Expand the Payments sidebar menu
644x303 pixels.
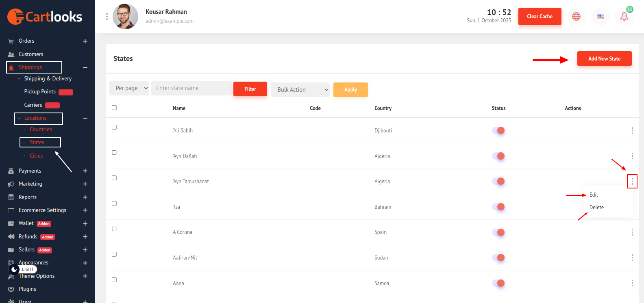pos(85,171)
